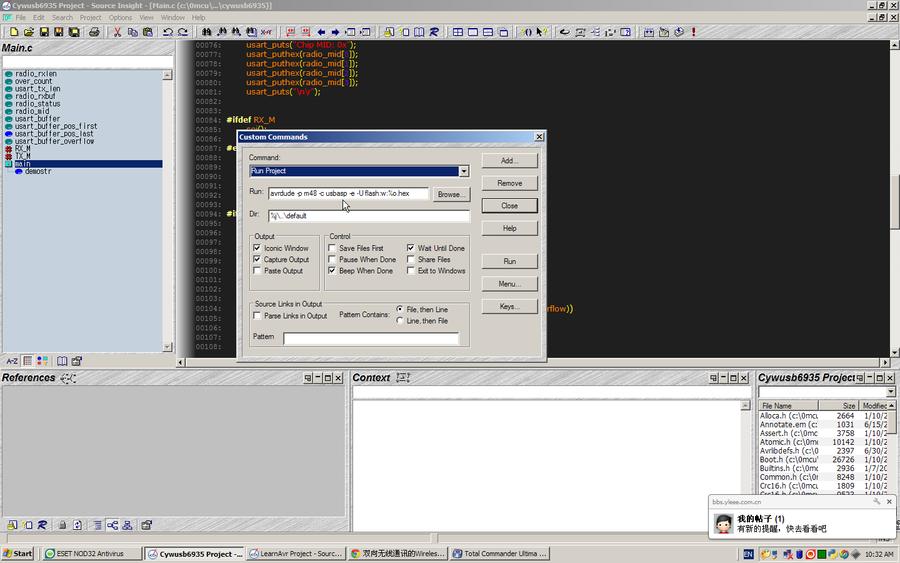Screen dimensions: 900x563
Task: Toggle the Parse Links in Output checkbox
Action: [x=257, y=316]
